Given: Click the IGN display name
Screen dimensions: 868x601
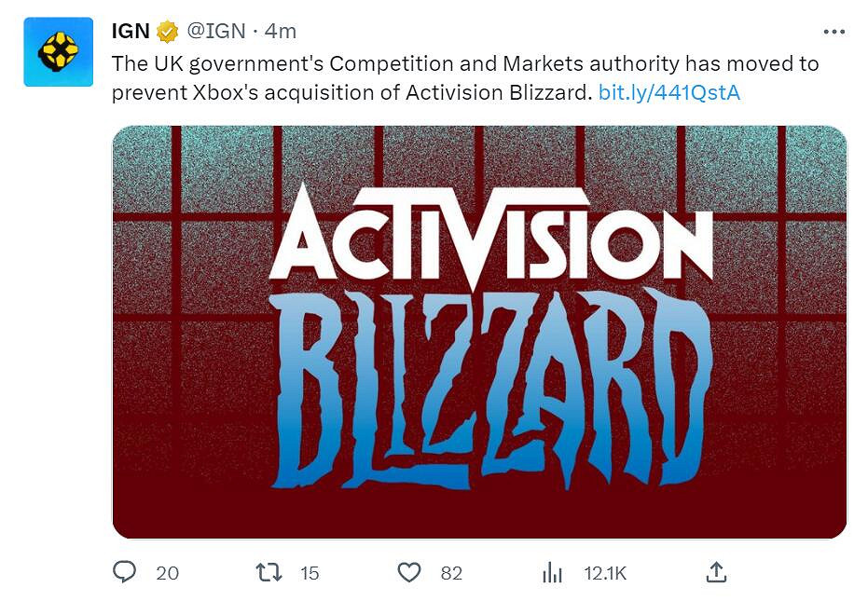Looking at the screenshot, I should coord(131,32).
